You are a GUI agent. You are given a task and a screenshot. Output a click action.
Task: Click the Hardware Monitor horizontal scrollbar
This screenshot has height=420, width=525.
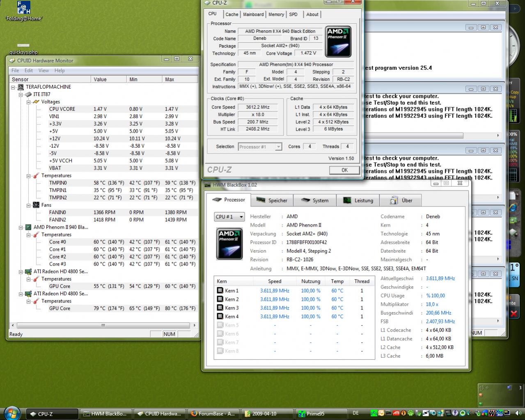[103, 325]
